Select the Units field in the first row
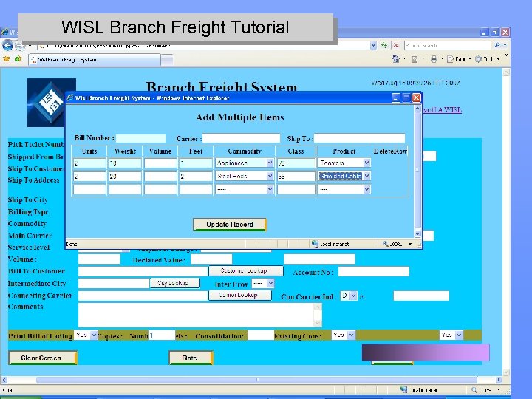The image size is (532, 399). pyautogui.click(x=89, y=163)
